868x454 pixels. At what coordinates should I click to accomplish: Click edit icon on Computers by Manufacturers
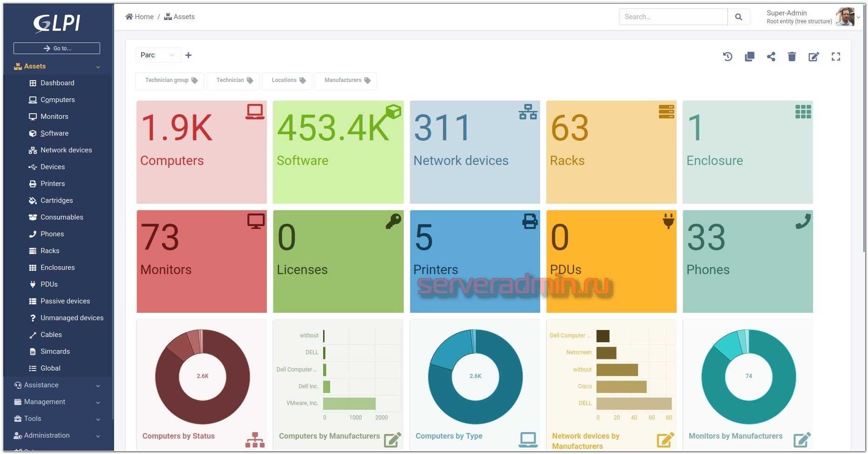tap(393, 440)
